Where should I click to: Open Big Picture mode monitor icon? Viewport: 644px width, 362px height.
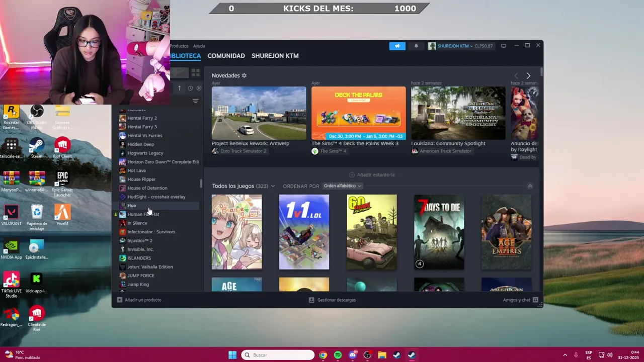503,46
